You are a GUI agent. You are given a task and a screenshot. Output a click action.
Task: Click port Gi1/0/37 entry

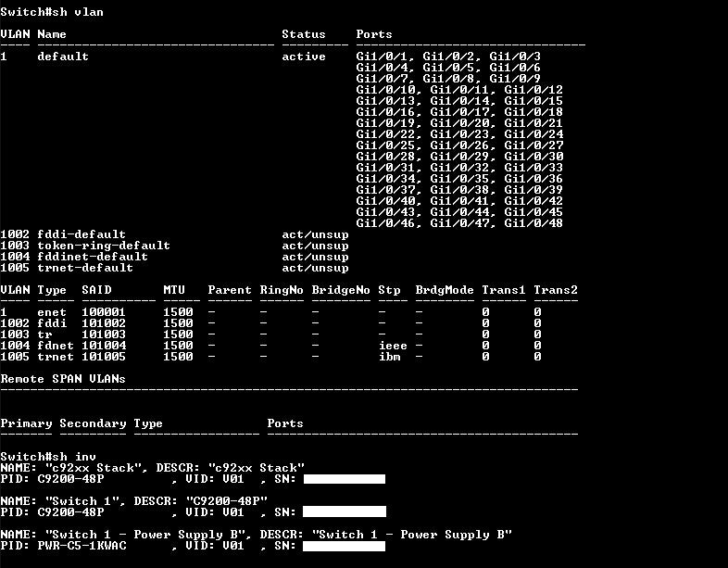point(388,190)
